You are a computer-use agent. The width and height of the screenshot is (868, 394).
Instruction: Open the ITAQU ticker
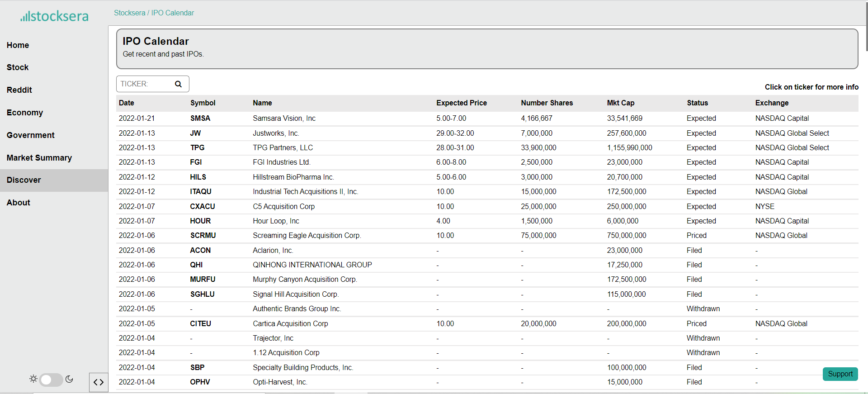201,192
